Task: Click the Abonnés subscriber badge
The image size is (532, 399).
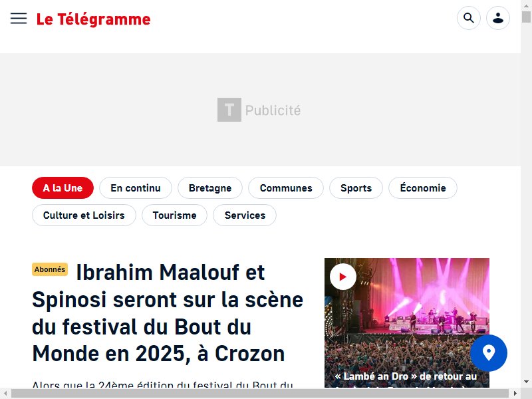Action: click(x=50, y=269)
